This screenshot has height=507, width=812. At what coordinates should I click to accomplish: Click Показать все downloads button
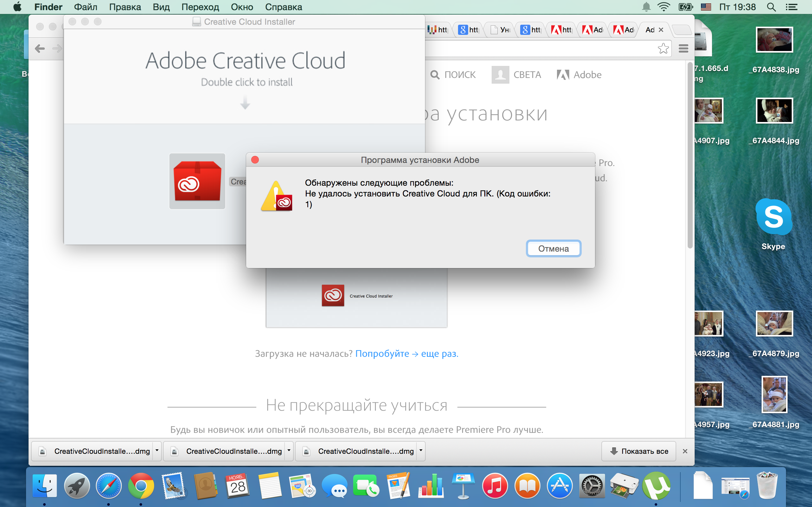[642, 451]
